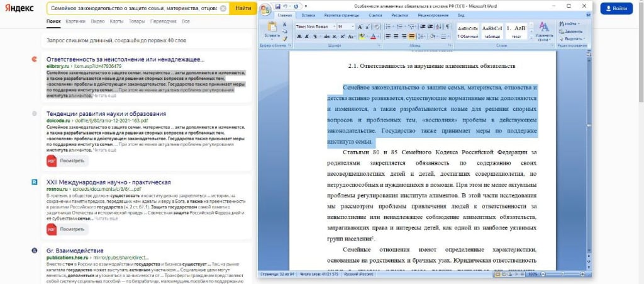Zoom in using plus button in Word status bar
Viewport: 644px width, 284px height.
[582, 274]
